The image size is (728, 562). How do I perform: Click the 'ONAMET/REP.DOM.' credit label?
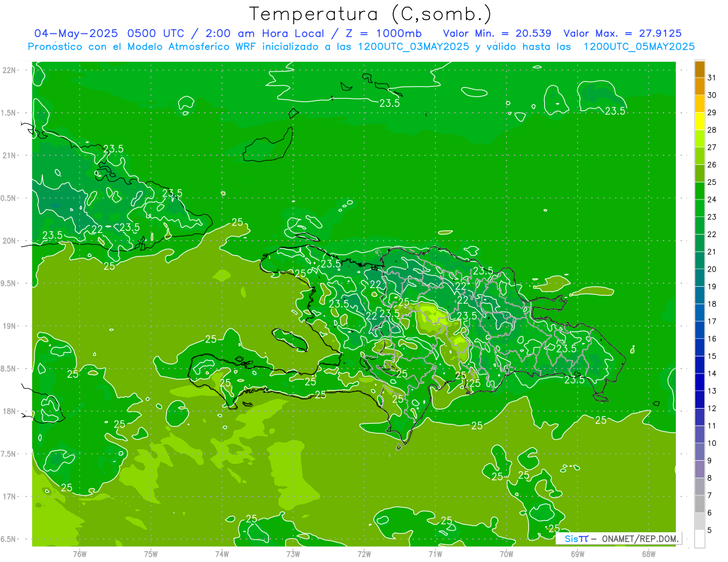[x=639, y=538]
